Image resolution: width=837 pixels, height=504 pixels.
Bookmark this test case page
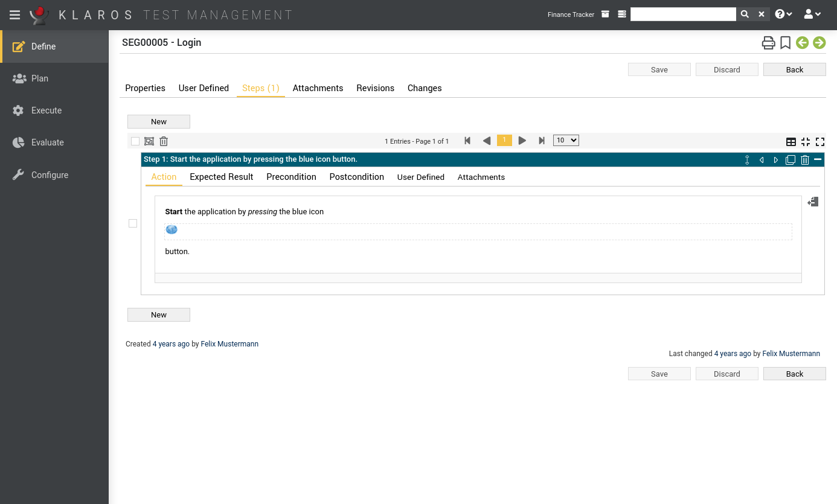point(785,43)
